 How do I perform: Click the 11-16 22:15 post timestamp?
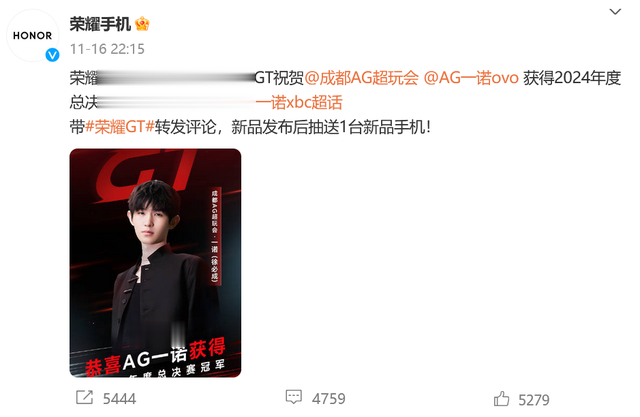[x=107, y=49]
